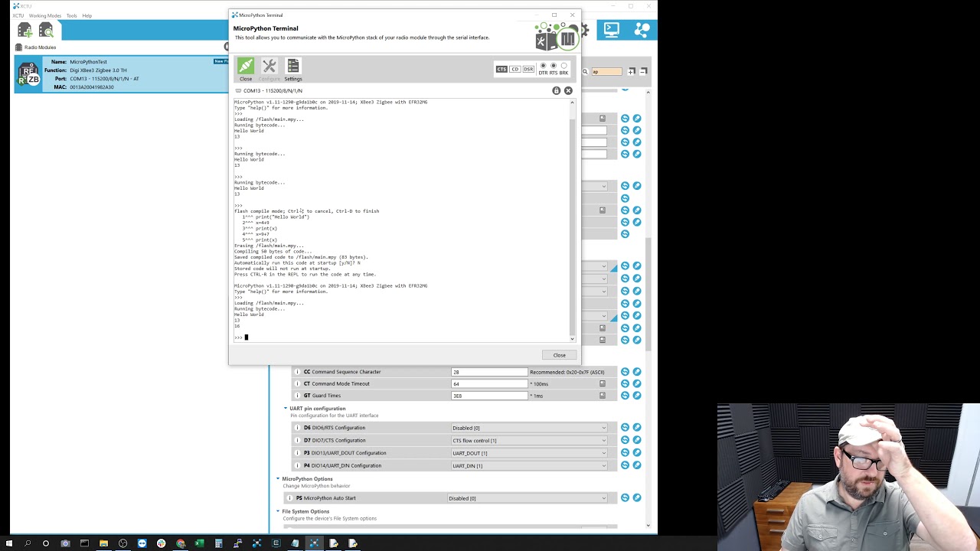Click write icon for PS MicroPython Auto Start
980x551 pixels.
tap(637, 498)
